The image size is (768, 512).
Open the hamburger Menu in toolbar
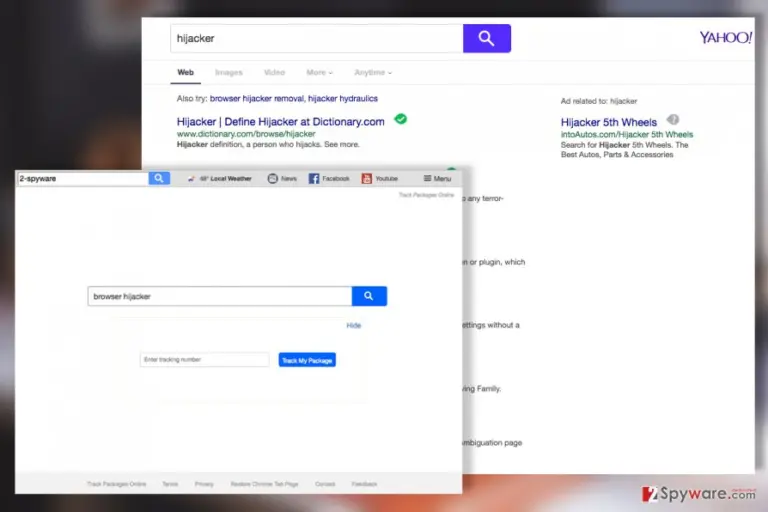[437, 178]
